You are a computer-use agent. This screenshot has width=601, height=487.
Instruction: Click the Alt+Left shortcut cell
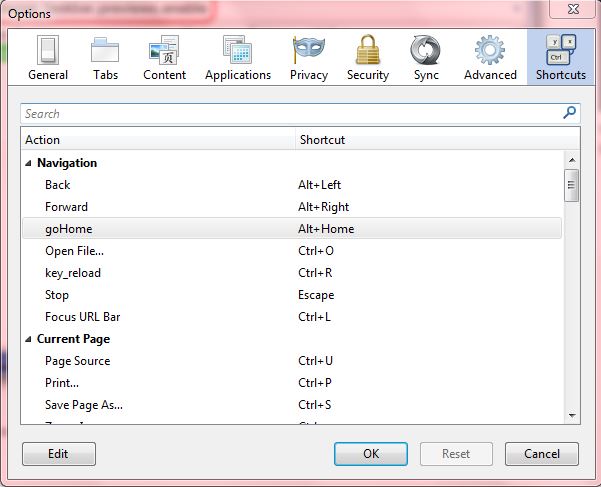[319, 185]
